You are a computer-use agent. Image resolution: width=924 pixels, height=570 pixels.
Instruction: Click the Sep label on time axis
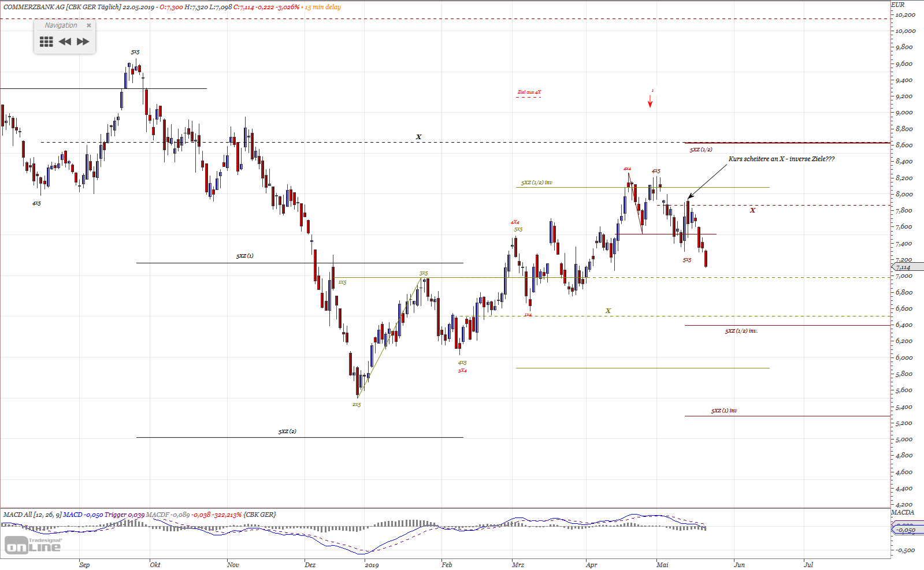pos(84,565)
